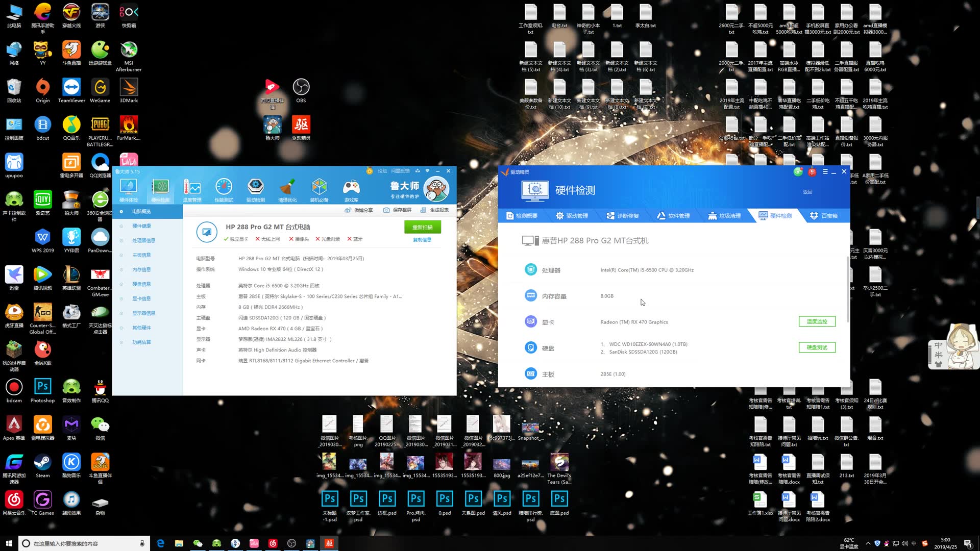Select 硬件检测 in Ludashi toolbar
Viewport: 980px width, 551px height.
coord(160,191)
